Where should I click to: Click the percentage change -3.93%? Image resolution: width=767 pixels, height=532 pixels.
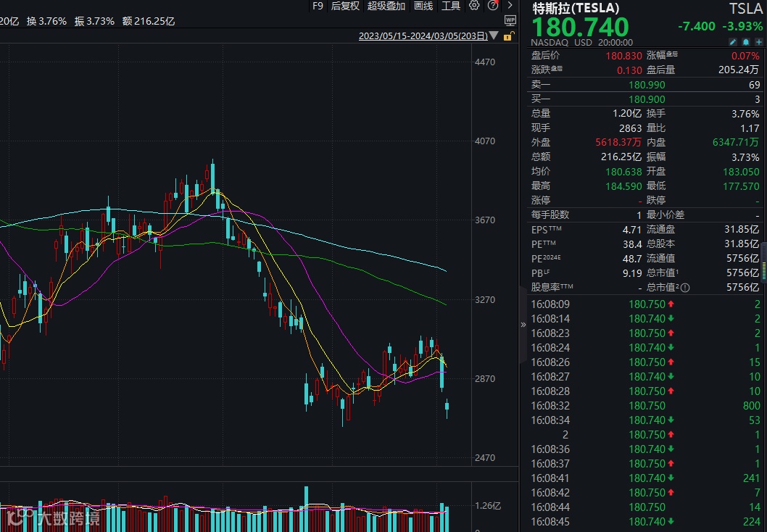pyautogui.click(x=742, y=26)
